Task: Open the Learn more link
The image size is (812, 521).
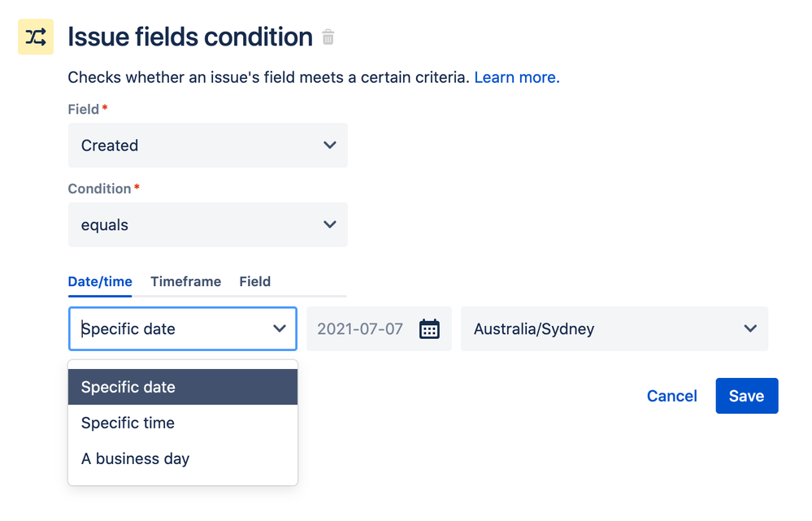Action: click(517, 78)
